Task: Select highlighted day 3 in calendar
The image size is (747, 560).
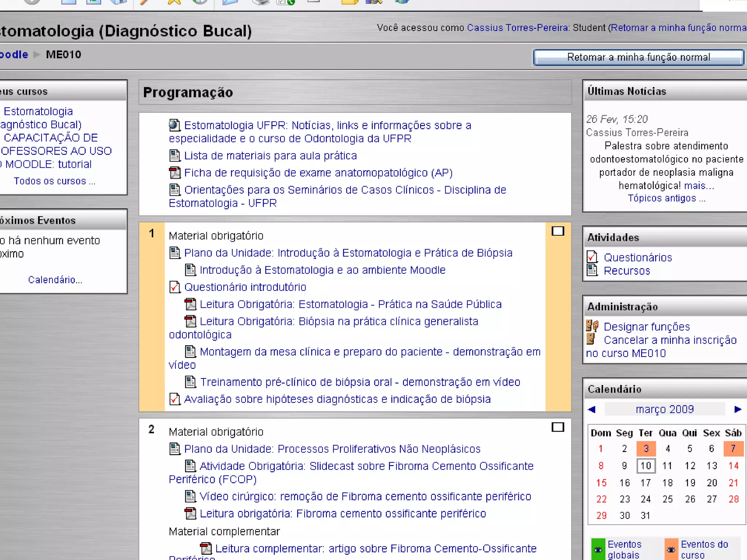Action: point(646,448)
